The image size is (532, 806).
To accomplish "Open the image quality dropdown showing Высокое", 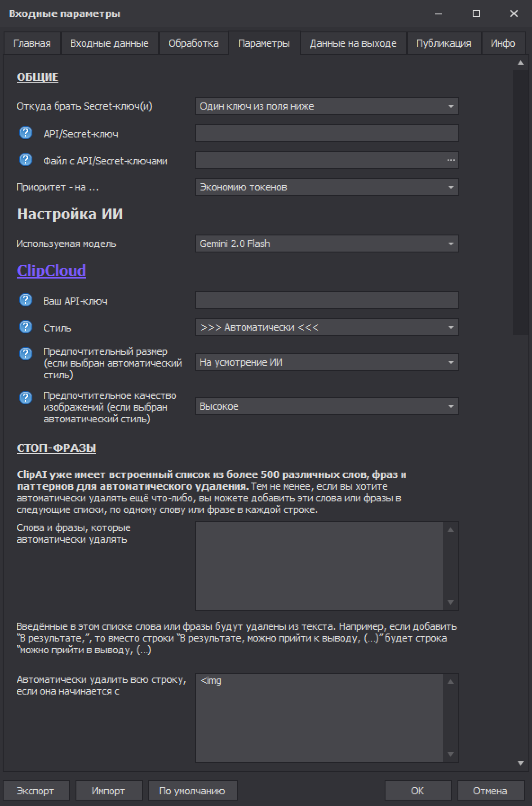I will click(327, 407).
